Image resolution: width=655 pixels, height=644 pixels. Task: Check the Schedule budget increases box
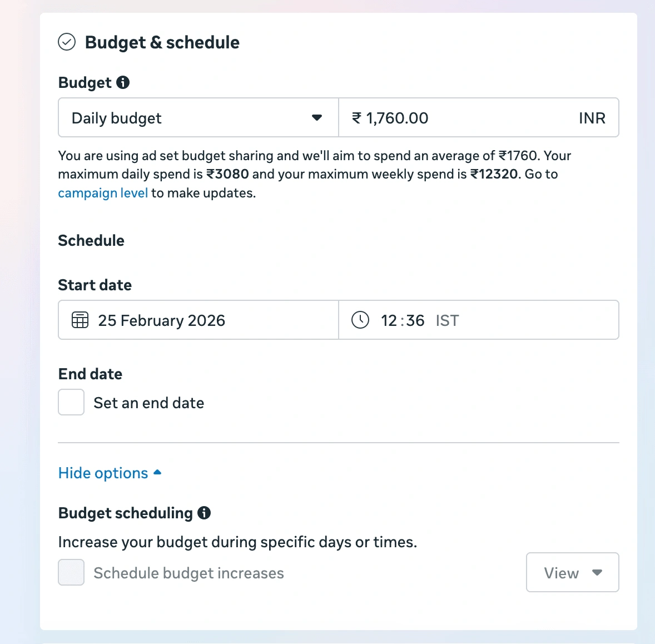click(x=71, y=572)
